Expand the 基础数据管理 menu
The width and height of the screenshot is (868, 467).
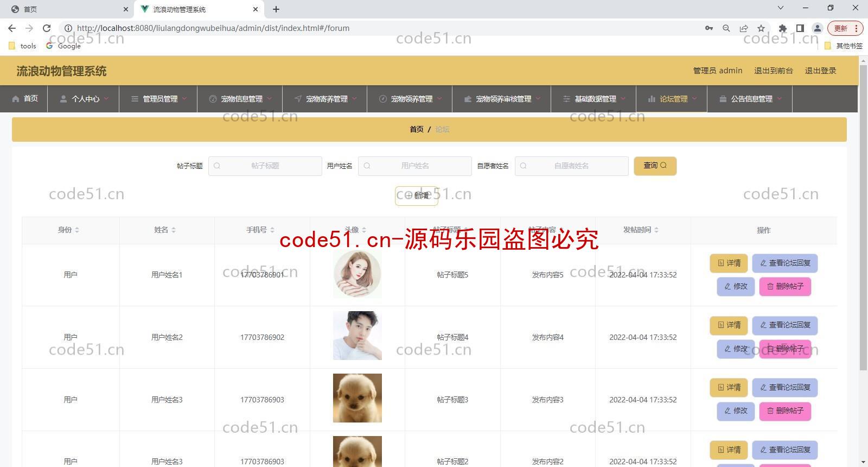(x=594, y=99)
